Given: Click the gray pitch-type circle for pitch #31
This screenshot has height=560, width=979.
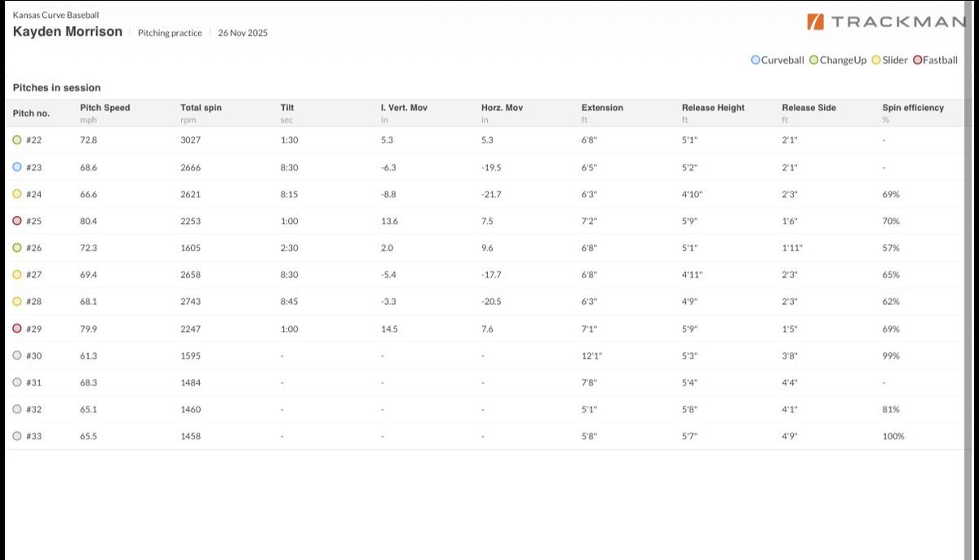Looking at the screenshot, I should coord(18,382).
